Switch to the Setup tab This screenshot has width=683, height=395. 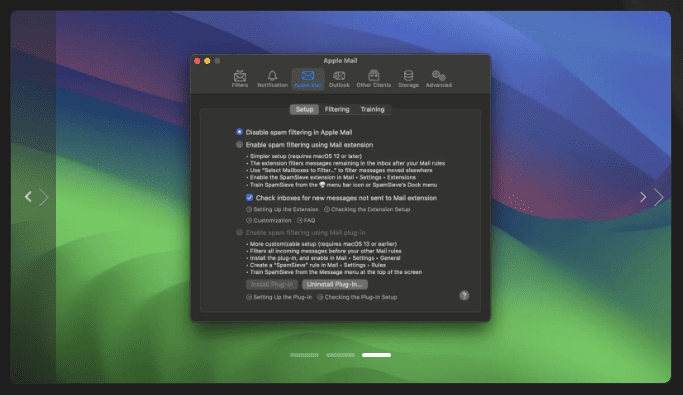(304, 109)
